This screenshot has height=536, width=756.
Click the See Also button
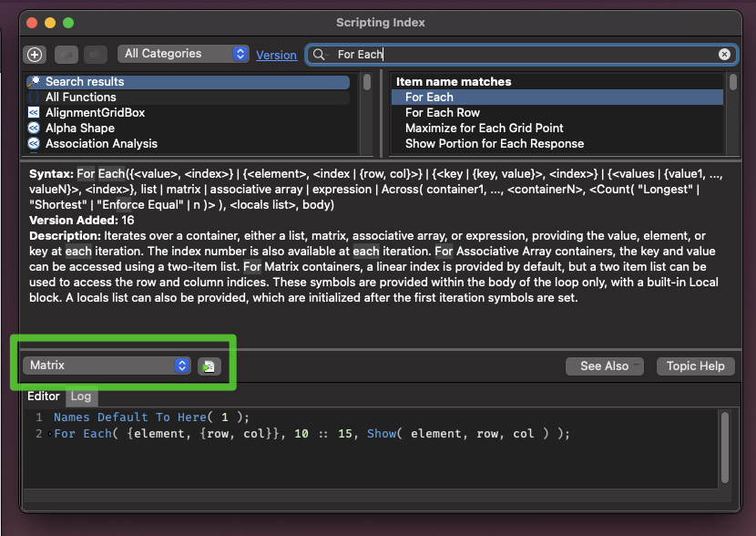point(604,366)
